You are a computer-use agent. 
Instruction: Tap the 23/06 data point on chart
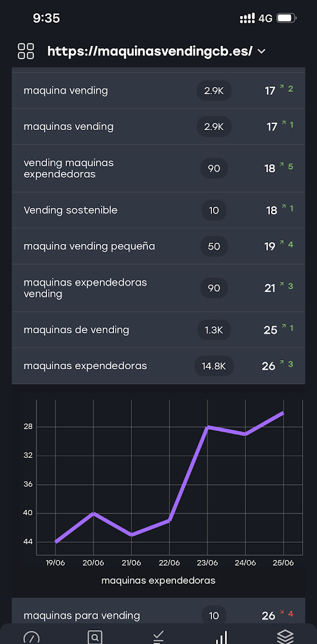[x=208, y=427]
